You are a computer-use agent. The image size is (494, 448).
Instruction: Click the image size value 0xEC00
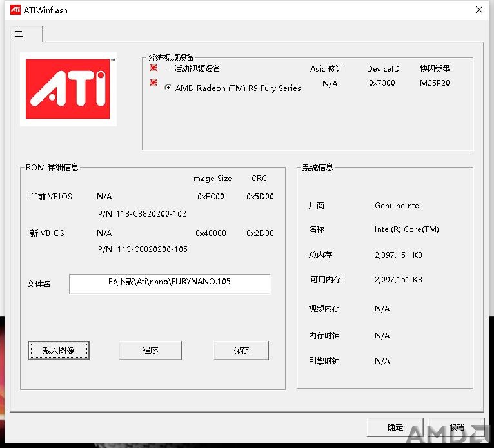pyautogui.click(x=211, y=197)
